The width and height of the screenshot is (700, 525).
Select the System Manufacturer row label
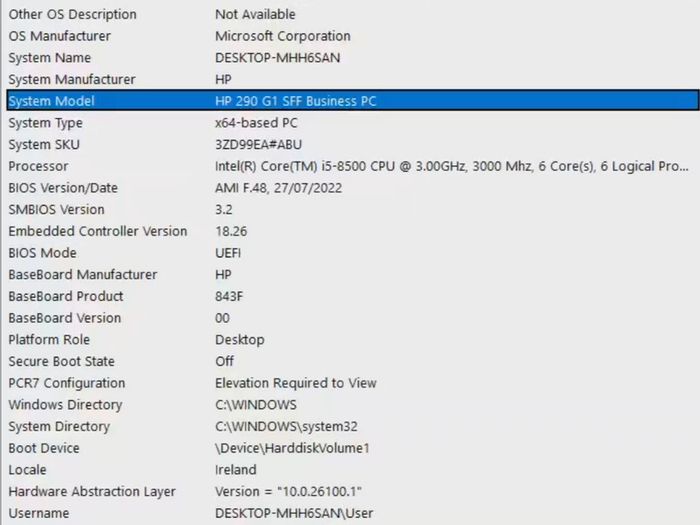72,79
